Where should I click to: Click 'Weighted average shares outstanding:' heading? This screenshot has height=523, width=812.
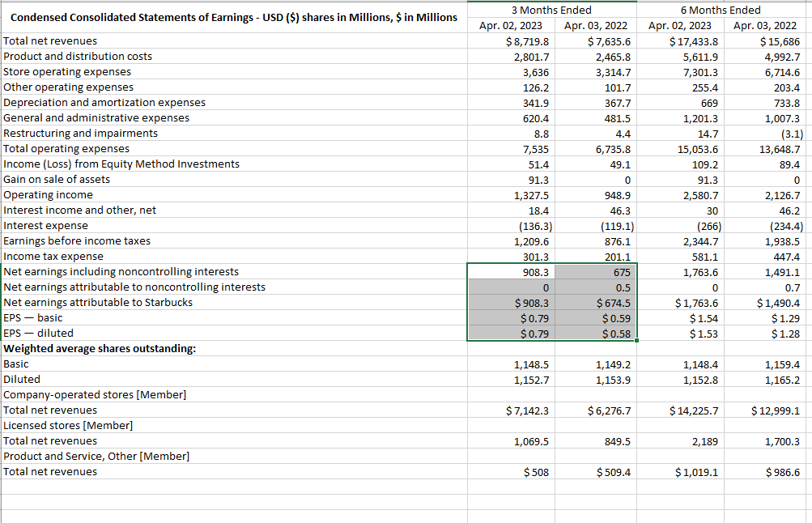pos(100,348)
